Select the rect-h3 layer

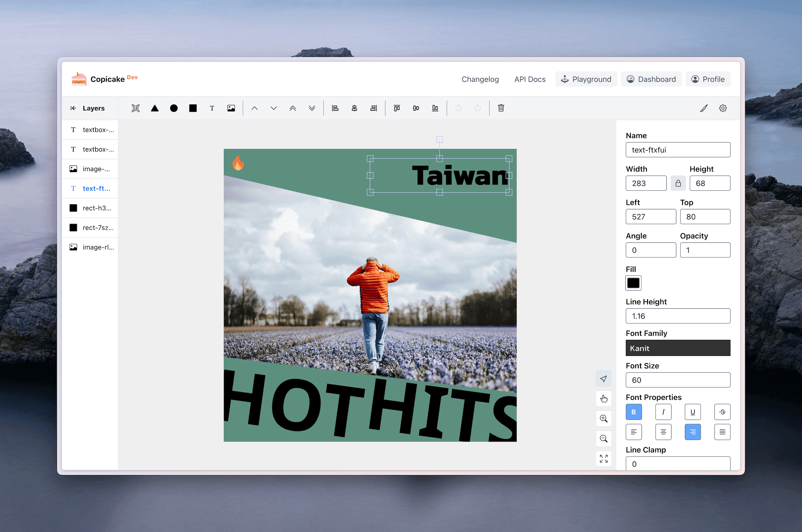tap(90, 208)
